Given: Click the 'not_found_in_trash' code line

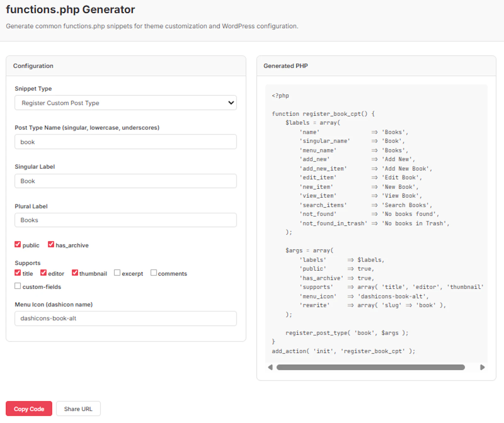Looking at the screenshot, I should (x=374, y=223).
